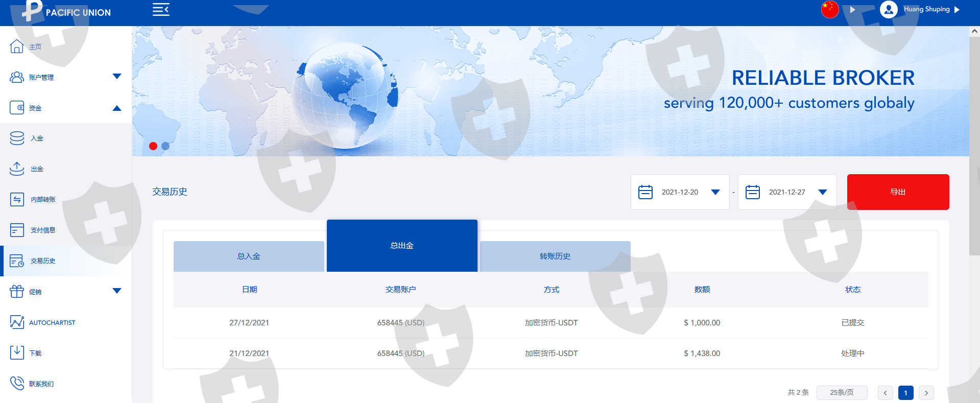Image resolution: width=980 pixels, height=403 pixels.
Task: Click the China flag language selector
Action: click(829, 9)
